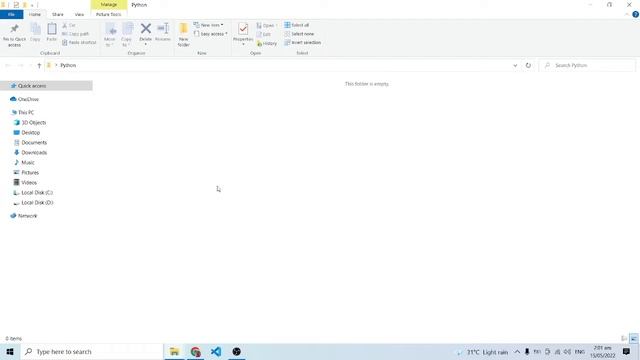Screen dimensions: 640x360
Task: Click File Explorer taskbar icon
Action: pyautogui.click(x=174, y=351)
